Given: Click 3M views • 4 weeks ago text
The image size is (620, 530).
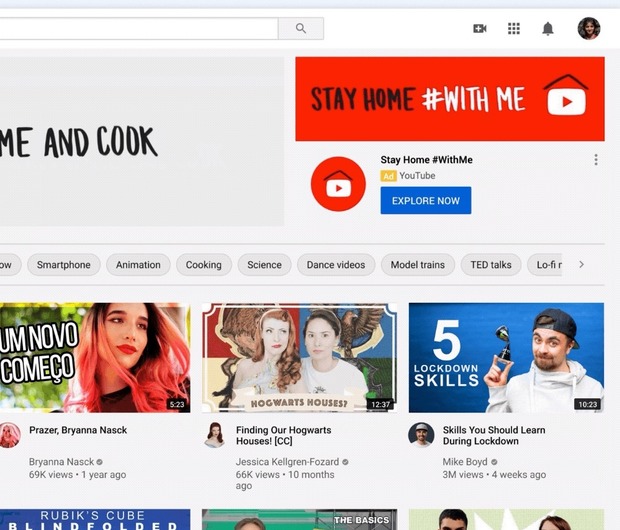Looking at the screenshot, I should [494, 475].
